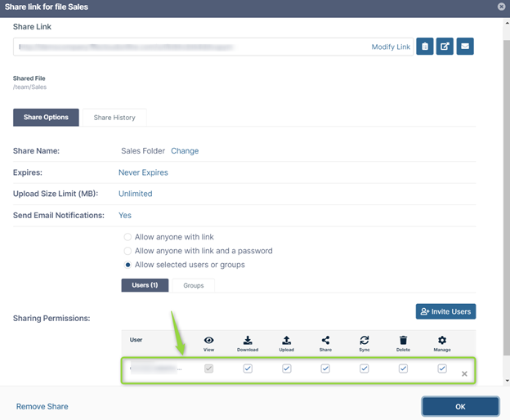The width and height of the screenshot is (510, 420).
Task: Open the share link in new window
Action: point(445,47)
